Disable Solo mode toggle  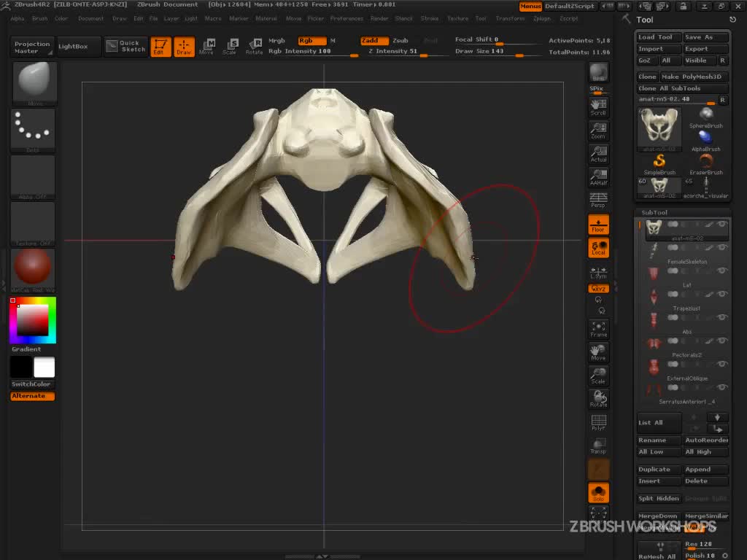(598, 492)
